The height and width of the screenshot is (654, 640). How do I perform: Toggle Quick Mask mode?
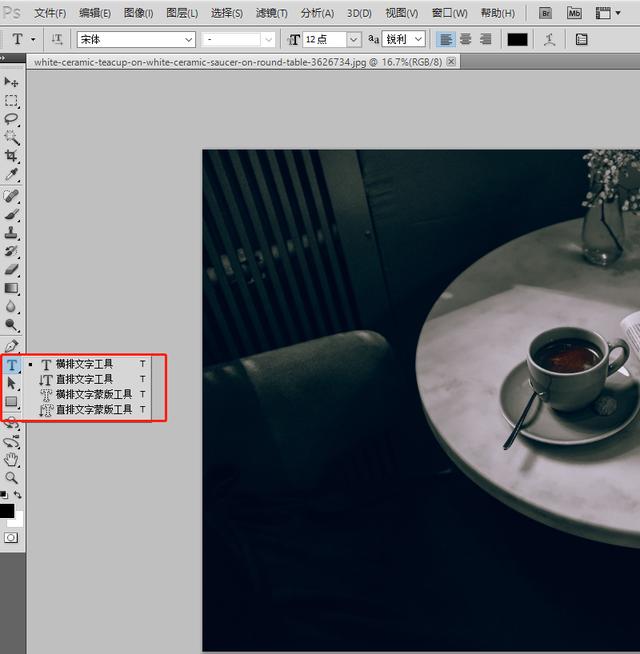11,537
